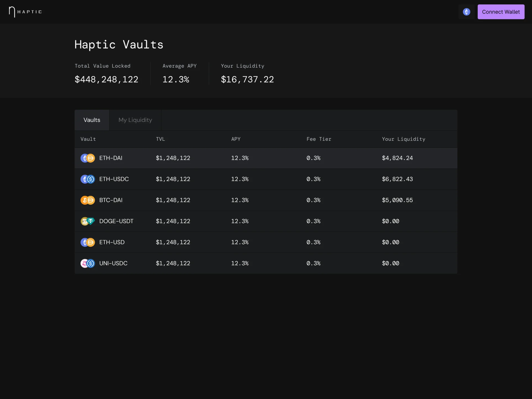Click the $448,248,122 total value locked figure
Image resolution: width=532 pixels, height=399 pixels.
tap(106, 80)
